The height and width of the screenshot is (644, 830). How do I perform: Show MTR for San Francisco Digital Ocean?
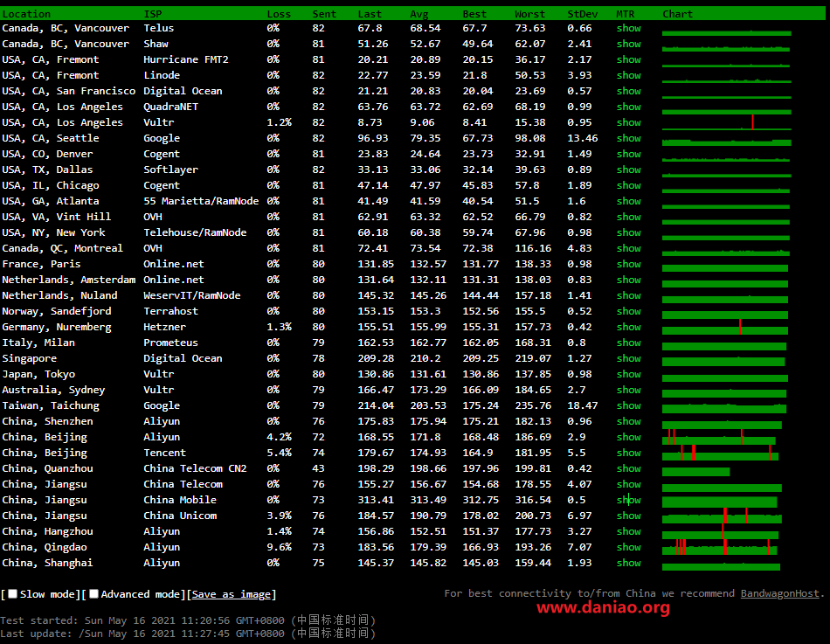[629, 91]
